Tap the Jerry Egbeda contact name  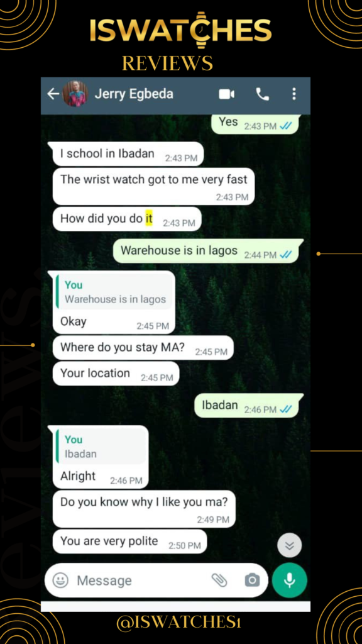[134, 94]
